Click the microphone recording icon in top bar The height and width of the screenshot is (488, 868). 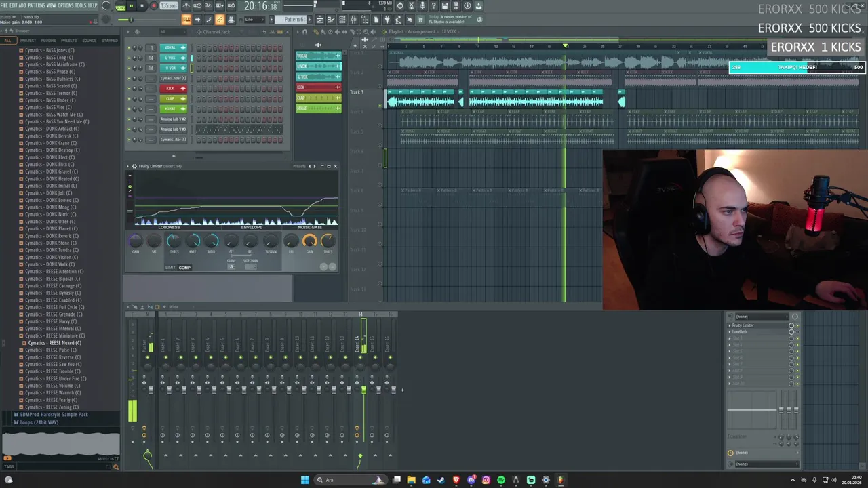(422, 6)
